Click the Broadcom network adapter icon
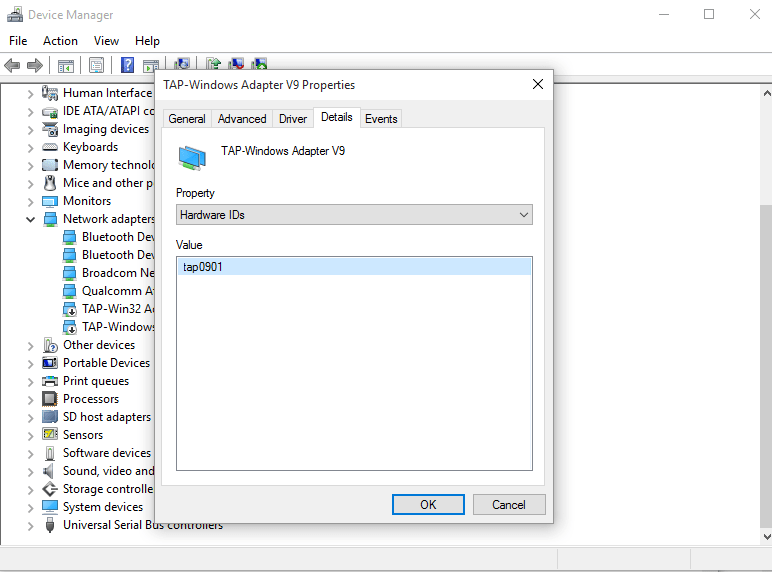This screenshot has width=772, height=572. pos(70,273)
